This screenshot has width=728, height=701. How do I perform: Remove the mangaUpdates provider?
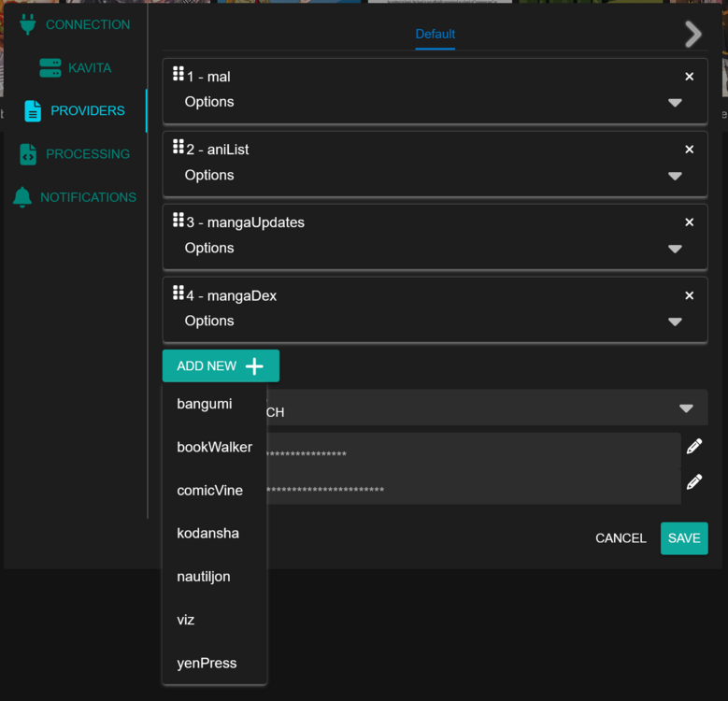click(x=689, y=222)
